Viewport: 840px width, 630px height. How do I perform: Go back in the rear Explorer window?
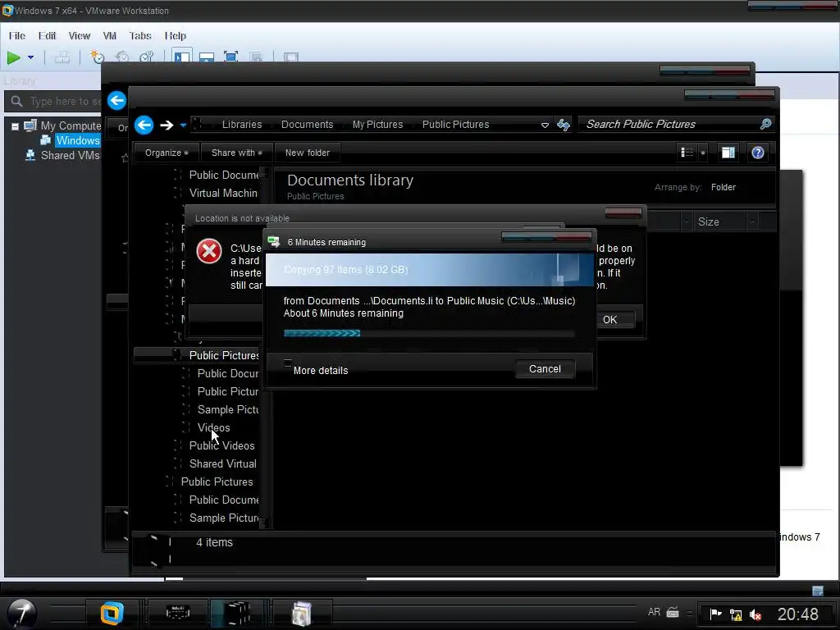[116, 100]
